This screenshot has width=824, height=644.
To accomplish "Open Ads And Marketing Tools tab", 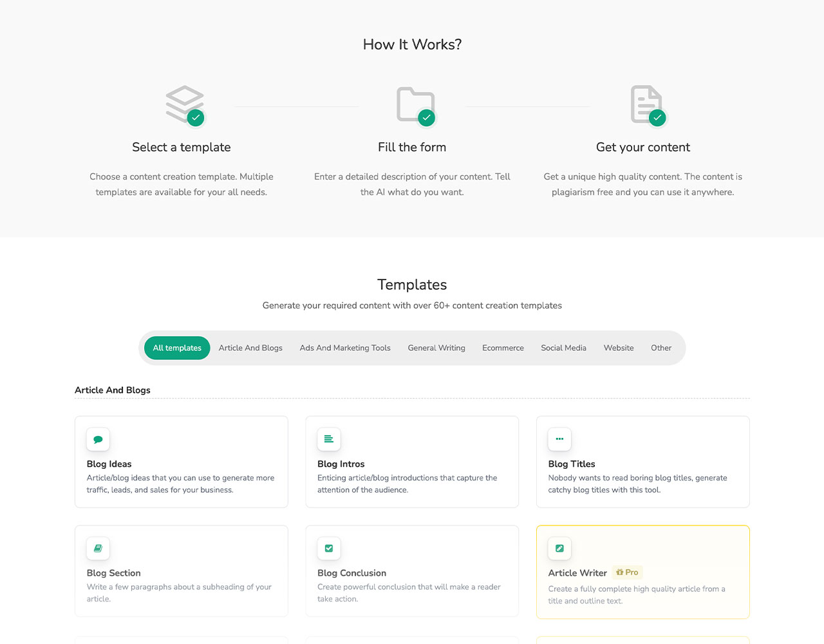I will 345,348.
